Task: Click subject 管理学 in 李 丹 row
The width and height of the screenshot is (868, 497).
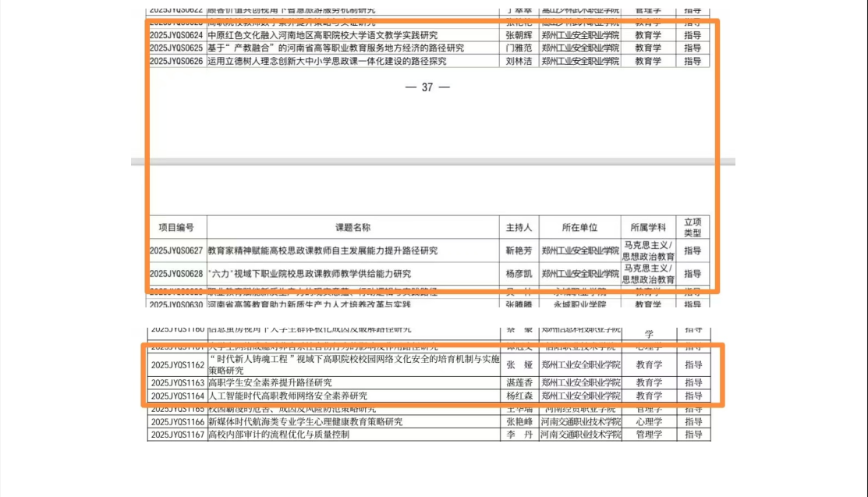Action: coord(649,435)
